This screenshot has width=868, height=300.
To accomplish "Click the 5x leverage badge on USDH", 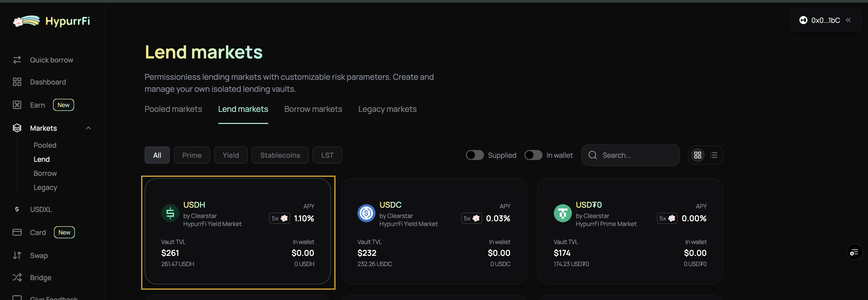I will tap(279, 218).
